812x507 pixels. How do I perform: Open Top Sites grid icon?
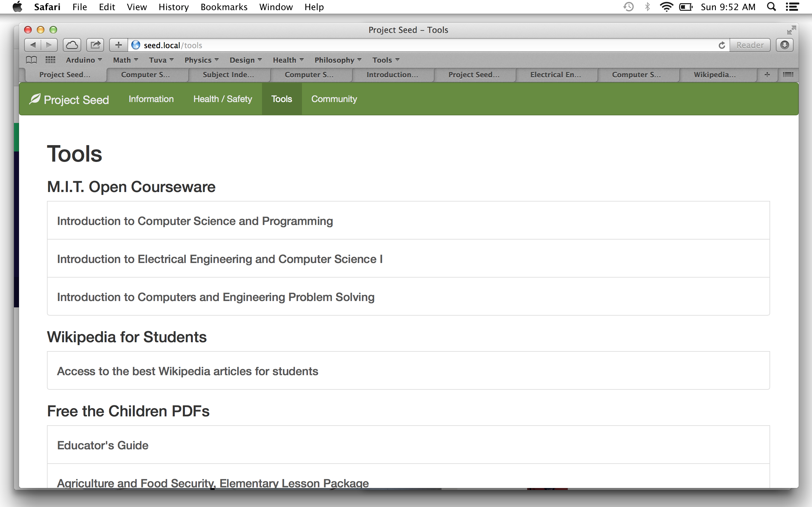pyautogui.click(x=50, y=60)
